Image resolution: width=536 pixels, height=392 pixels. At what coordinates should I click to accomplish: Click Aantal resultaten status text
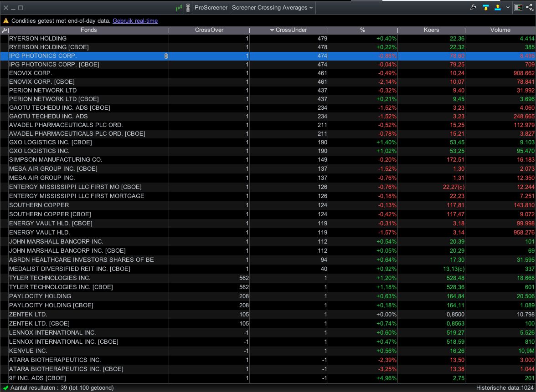tap(62, 388)
